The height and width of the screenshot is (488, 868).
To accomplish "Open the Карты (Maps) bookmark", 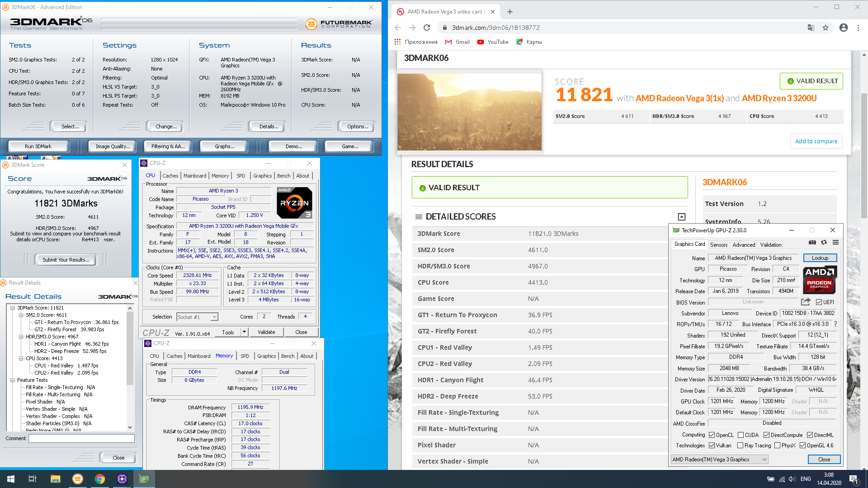I will tap(529, 42).
